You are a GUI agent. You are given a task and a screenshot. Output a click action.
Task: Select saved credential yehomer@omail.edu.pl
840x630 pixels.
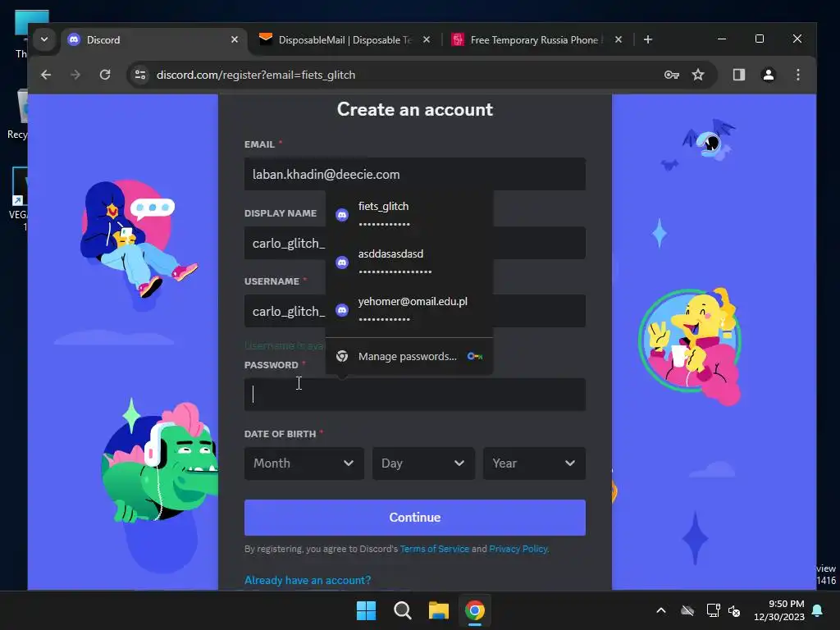(x=409, y=309)
